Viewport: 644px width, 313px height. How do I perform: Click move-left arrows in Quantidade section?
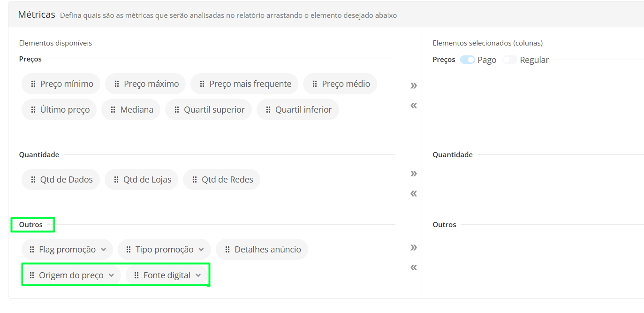[x=413, y=193]
